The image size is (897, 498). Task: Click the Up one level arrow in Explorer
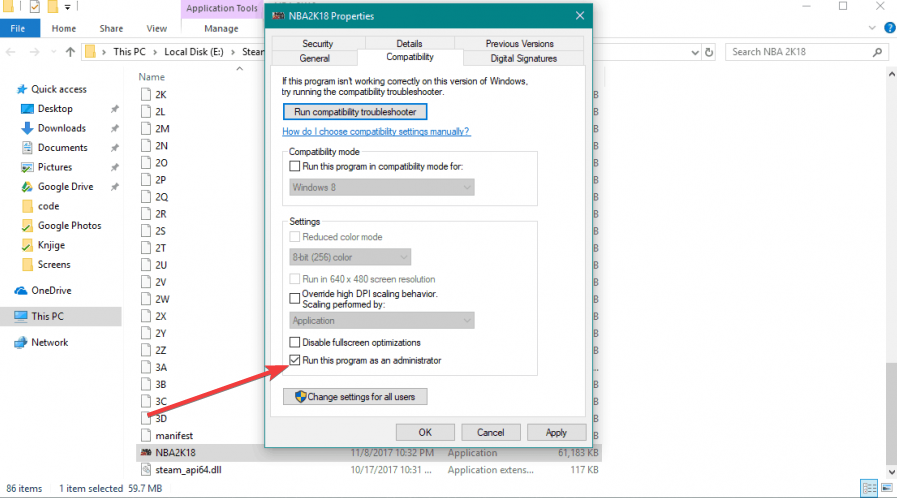pyautogui.click(x=70, y=52)
